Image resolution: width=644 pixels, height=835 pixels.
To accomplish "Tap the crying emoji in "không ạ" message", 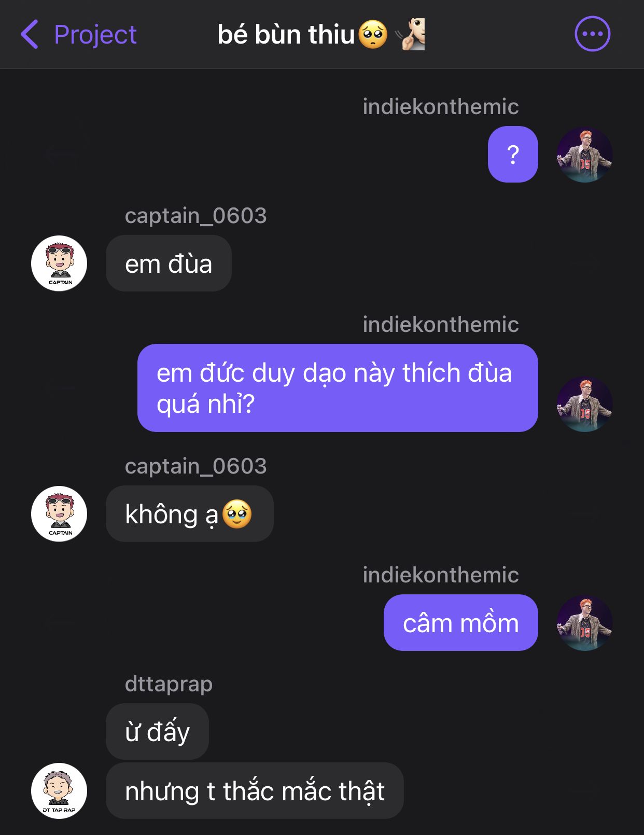I will [x=237, y=514].
